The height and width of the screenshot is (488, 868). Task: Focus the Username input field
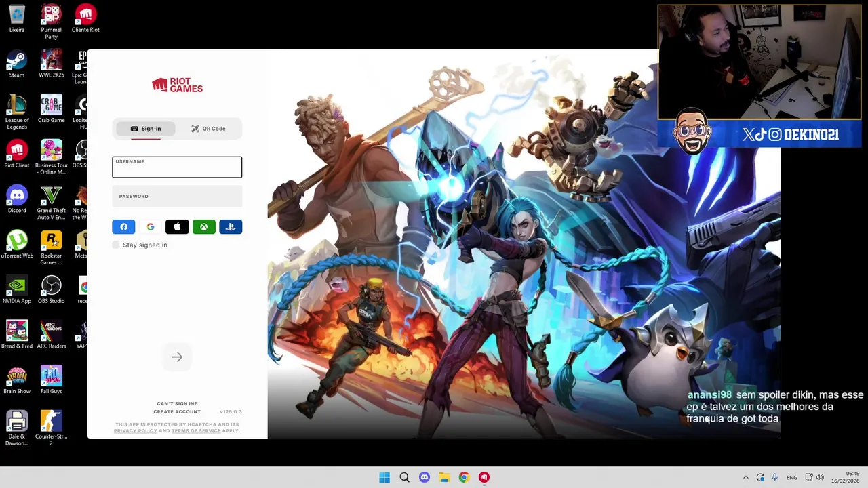coord(177,167)
